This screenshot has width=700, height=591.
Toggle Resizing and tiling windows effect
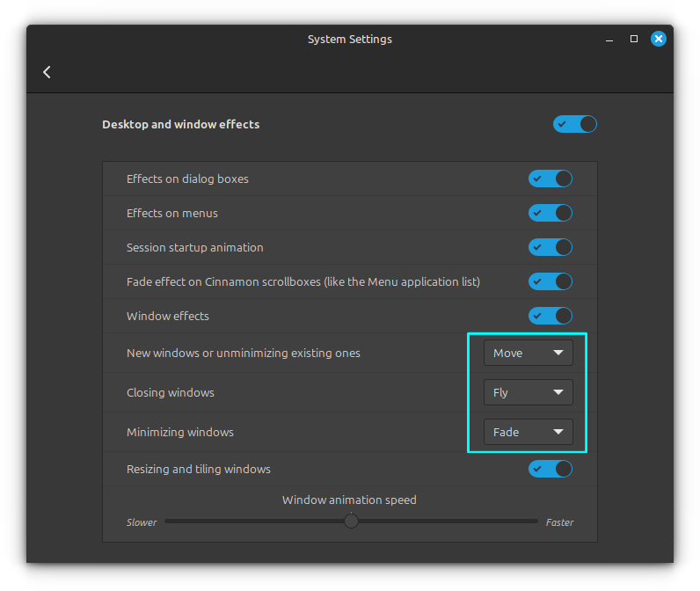(x=551, y=469)
